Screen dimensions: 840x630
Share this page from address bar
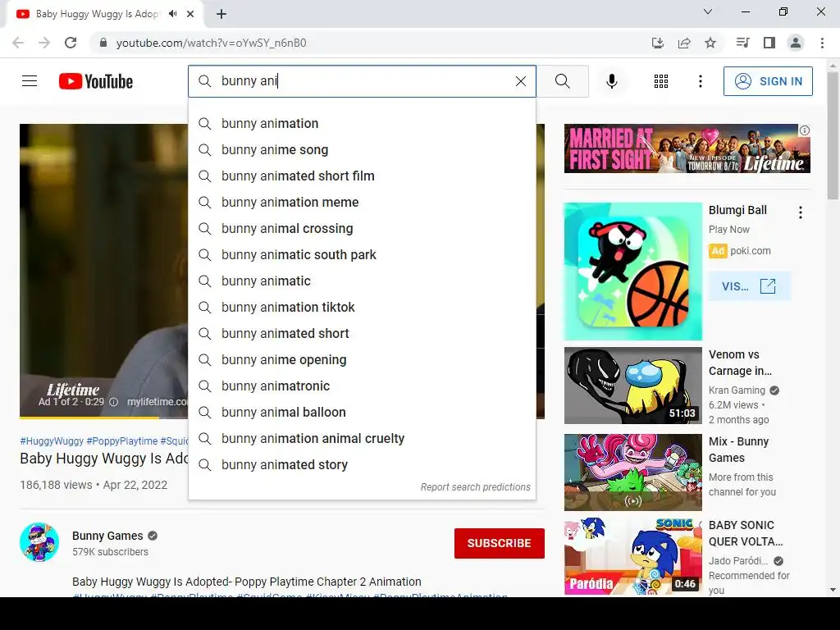pos(684,43)
